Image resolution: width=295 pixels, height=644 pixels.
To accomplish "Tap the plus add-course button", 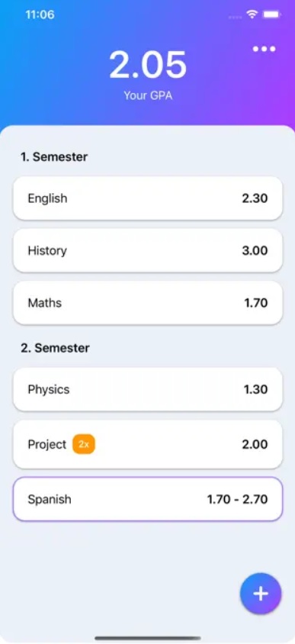I will [x=261, y=594].
